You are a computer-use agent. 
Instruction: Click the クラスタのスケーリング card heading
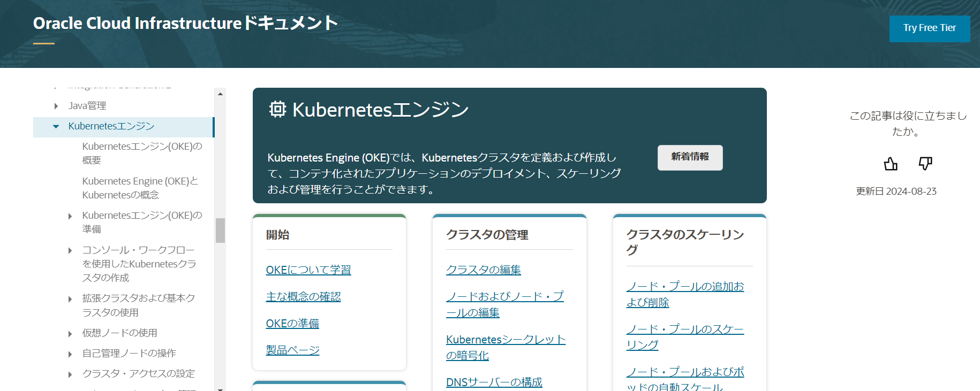click(685, 242)
